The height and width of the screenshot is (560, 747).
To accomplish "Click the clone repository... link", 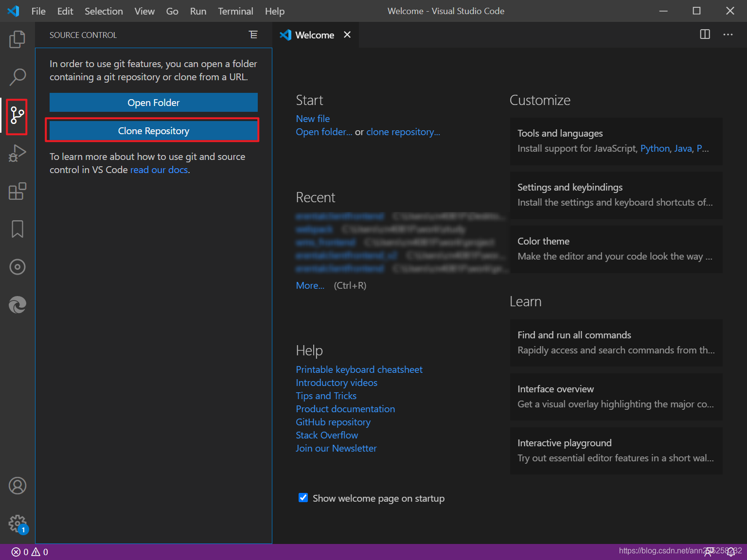I will click(x=403, y=132).
